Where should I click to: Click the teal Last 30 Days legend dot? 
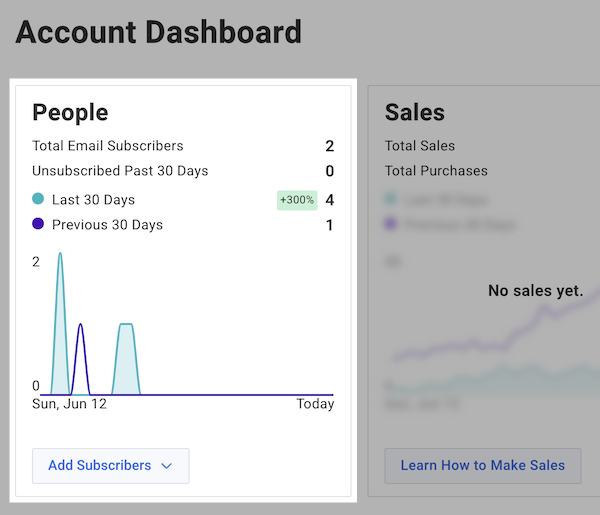point(39,200)
